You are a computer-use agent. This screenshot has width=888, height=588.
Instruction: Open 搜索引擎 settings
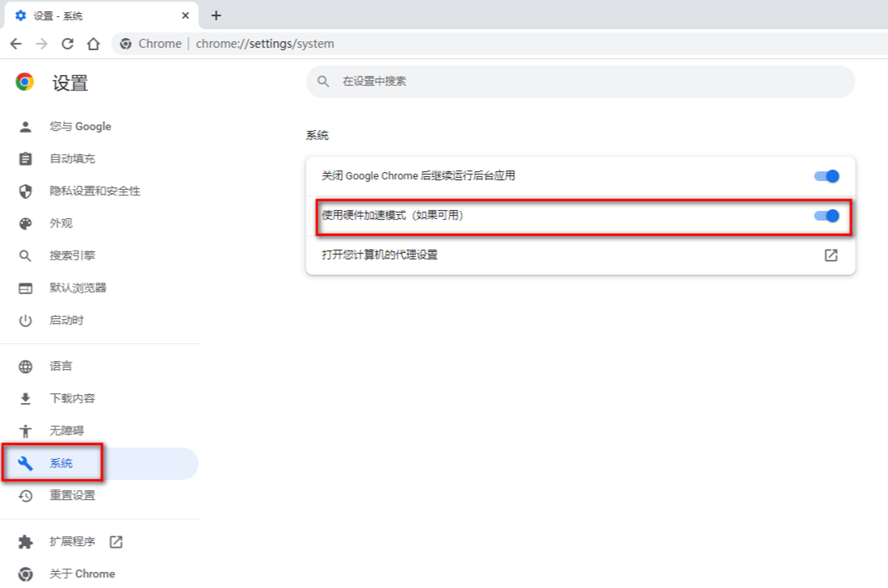coord(72,255)
